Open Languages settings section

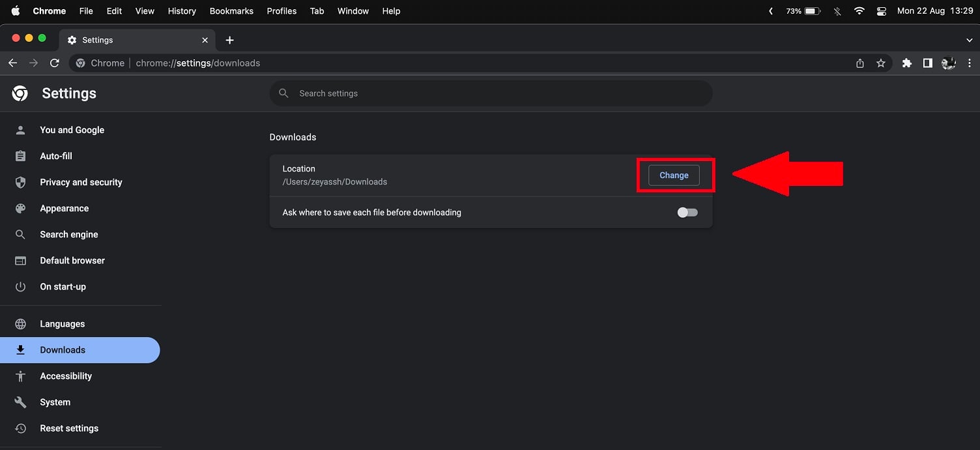tap(62, 323)
